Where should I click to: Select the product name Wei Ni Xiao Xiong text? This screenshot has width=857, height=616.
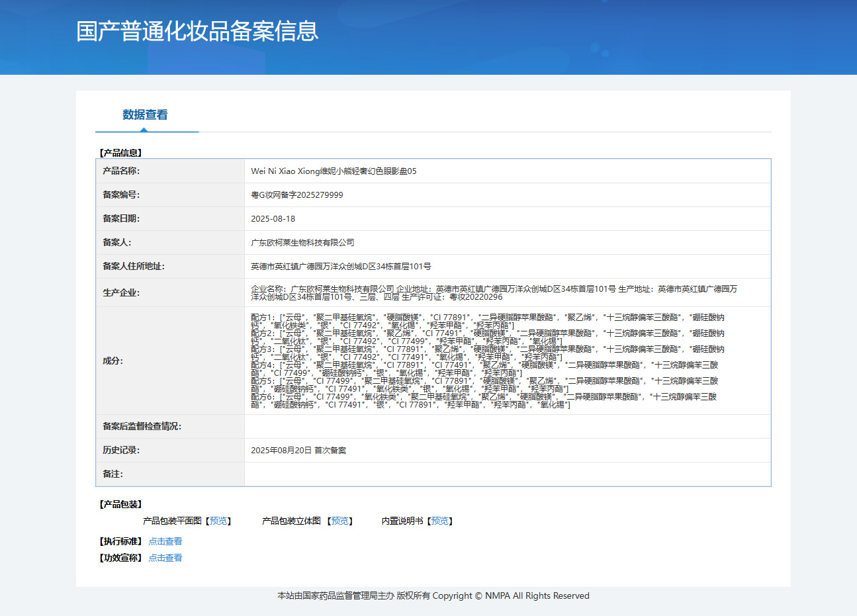334,171
